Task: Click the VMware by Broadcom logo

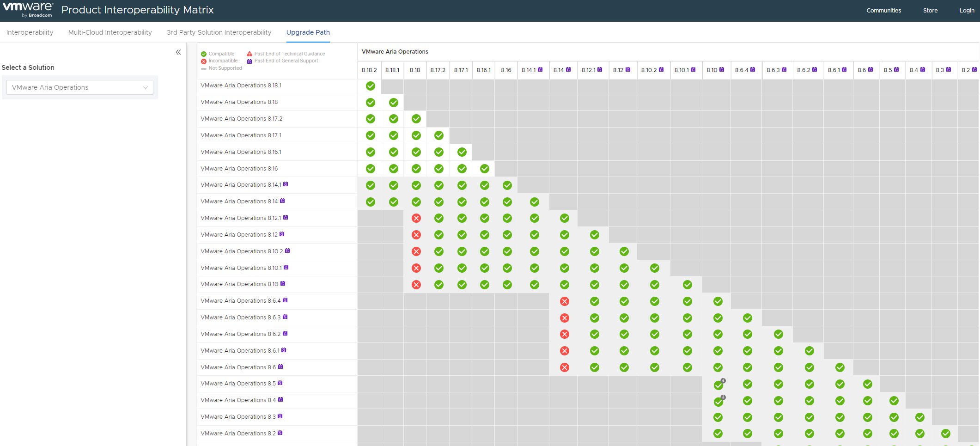Action: pos(28,10)
